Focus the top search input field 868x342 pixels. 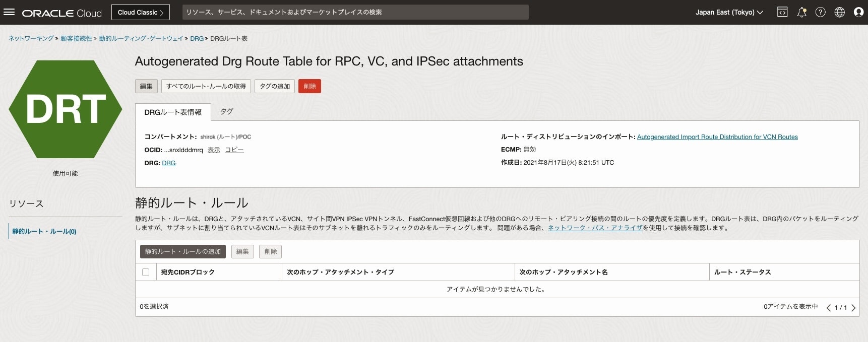coord(355,12)
